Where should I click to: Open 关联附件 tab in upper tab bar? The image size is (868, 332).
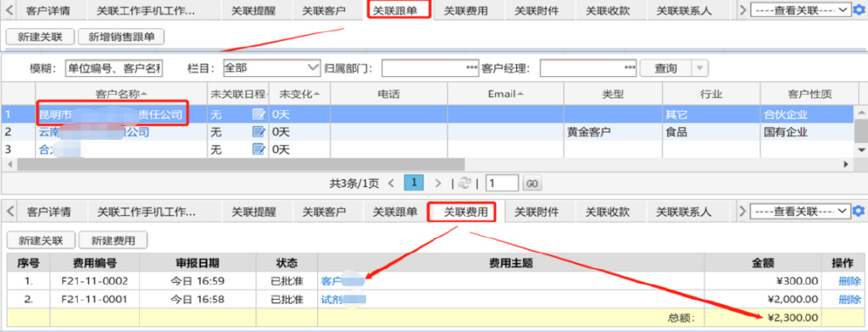click(536, 10)
